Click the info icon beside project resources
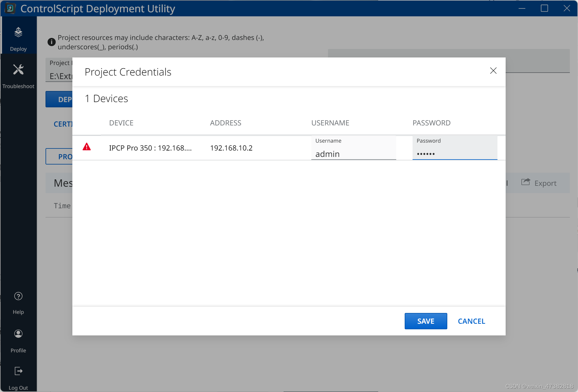This screenshot has width=578, height=392. [52, 42]
